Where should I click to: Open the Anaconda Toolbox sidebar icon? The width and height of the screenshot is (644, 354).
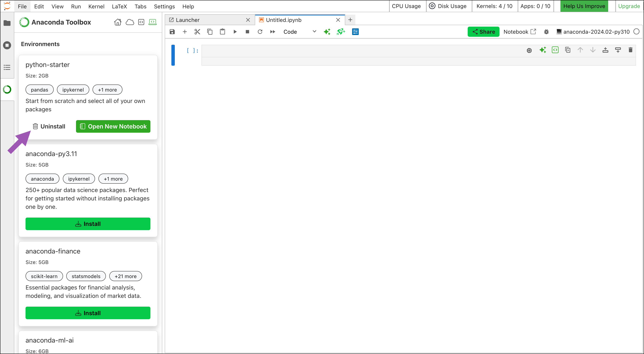click(x=7, y=89)
